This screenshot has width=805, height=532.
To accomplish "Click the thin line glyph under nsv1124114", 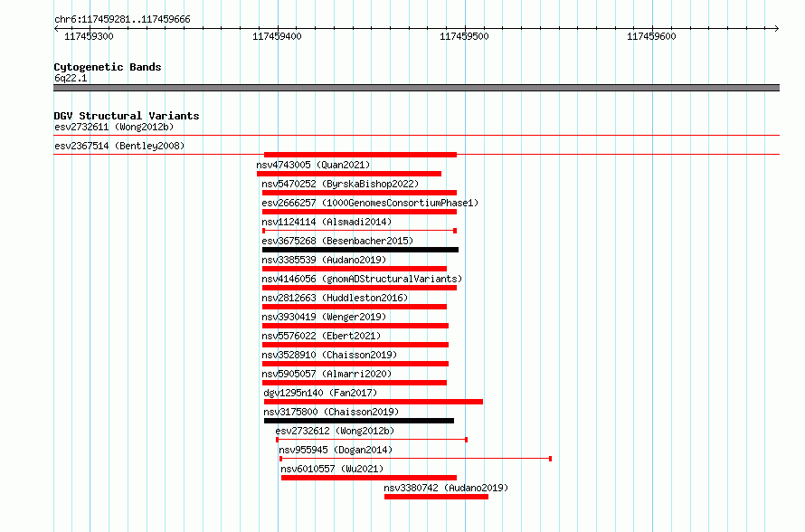I will tap(359, 231).
